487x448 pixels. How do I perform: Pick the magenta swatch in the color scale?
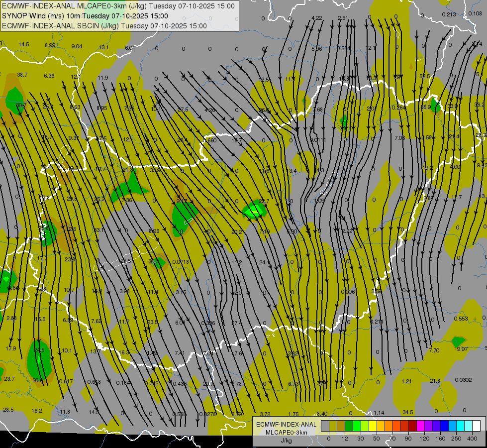pyautogui.click(x=420, y=426)
